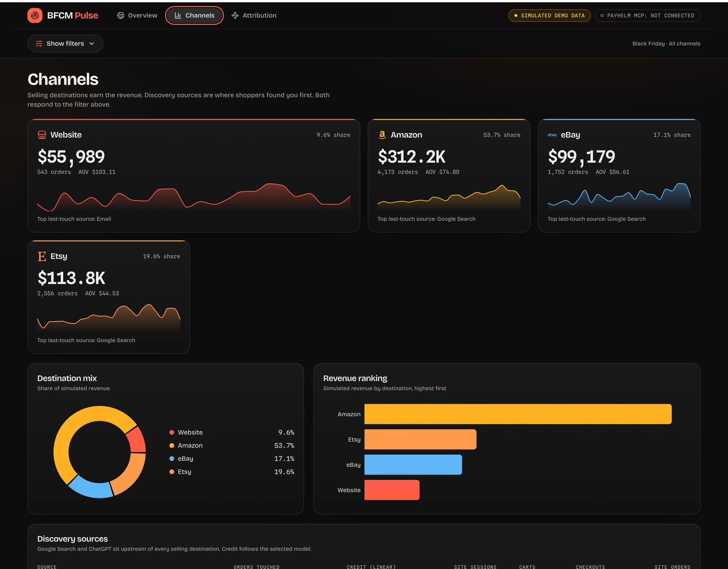
Task: Click the Amazon bar in Revenue ranking
Action: [518, 414]
